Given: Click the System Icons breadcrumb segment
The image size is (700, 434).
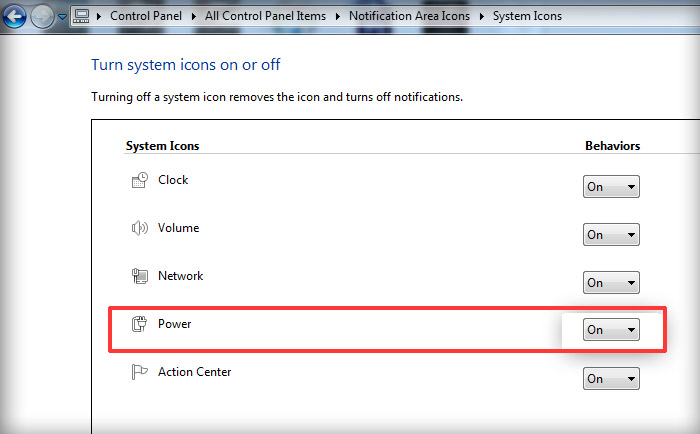Looking at the screenshot, I should (x=527, y=16).
